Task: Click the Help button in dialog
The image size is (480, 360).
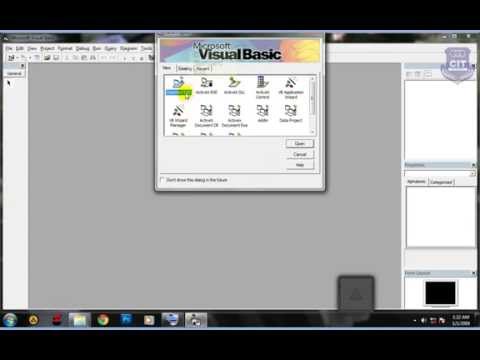Action: coord(300,165)
